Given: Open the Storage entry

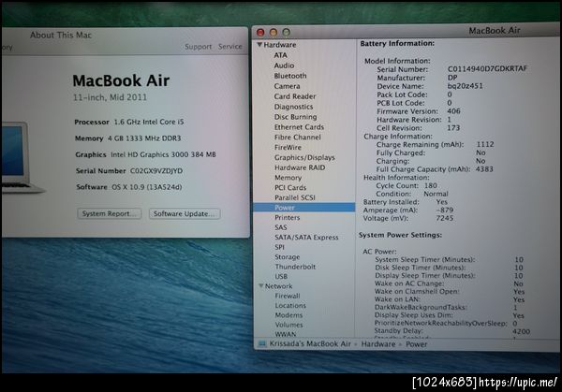Looking at the screenshot, I should [x=288, y=257].
